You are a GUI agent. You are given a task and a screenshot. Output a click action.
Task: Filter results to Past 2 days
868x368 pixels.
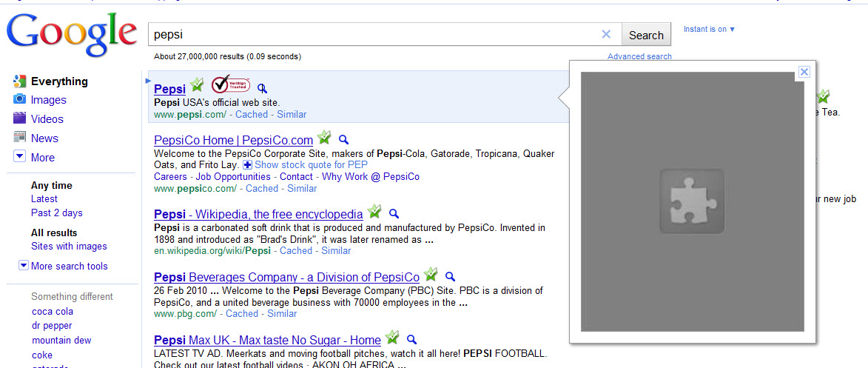[x=57, y=213]
